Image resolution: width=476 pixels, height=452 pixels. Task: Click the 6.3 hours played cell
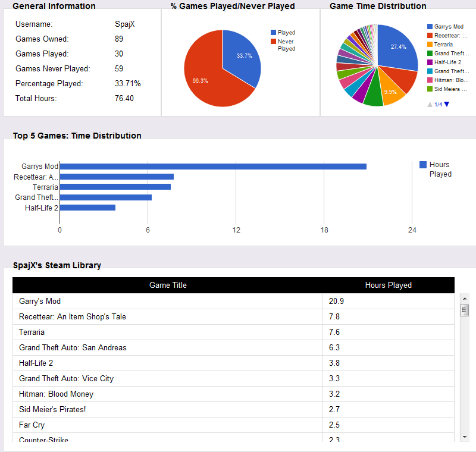point(389,348)
